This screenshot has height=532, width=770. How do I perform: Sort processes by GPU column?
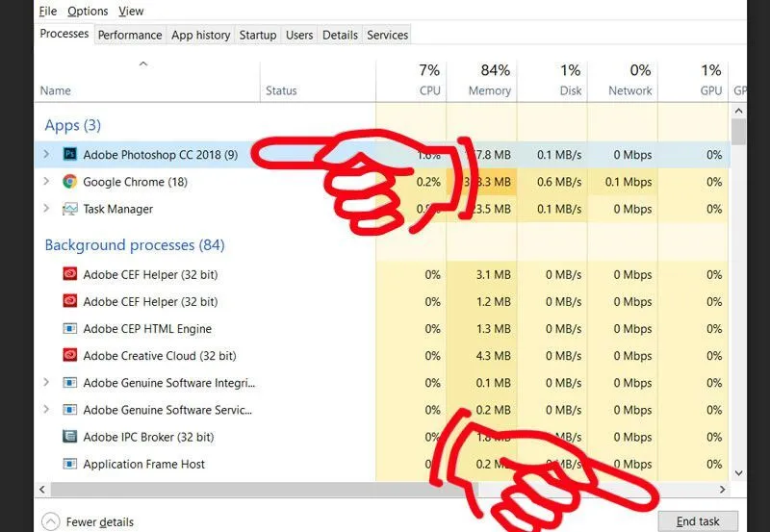(x=693, y=81)
